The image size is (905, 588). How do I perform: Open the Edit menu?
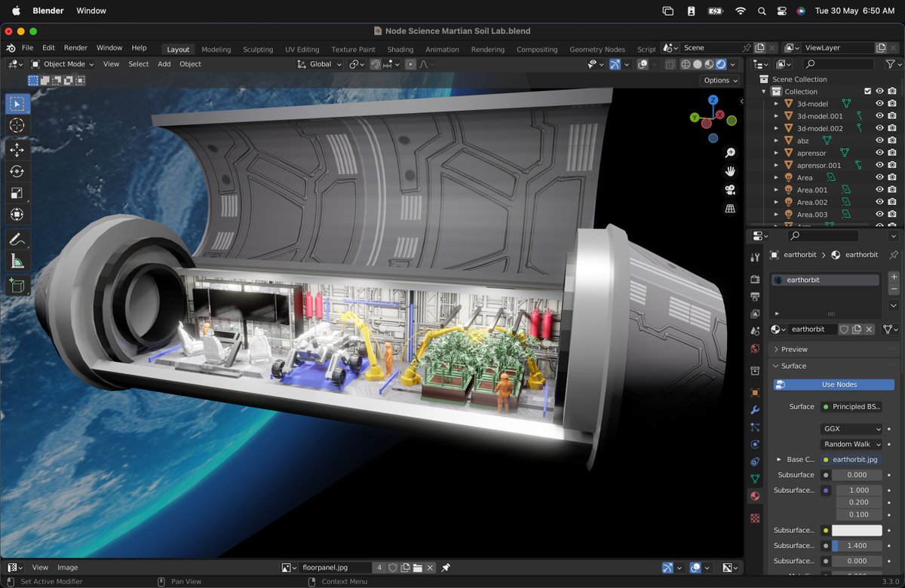(x=48, y=47)
